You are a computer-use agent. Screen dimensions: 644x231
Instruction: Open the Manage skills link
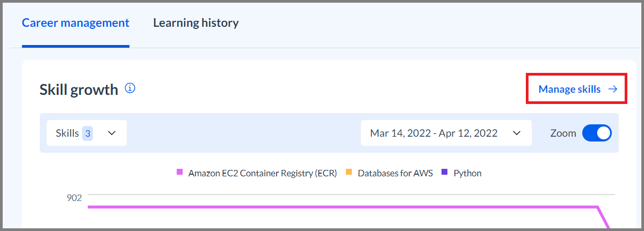pos(569,90)
